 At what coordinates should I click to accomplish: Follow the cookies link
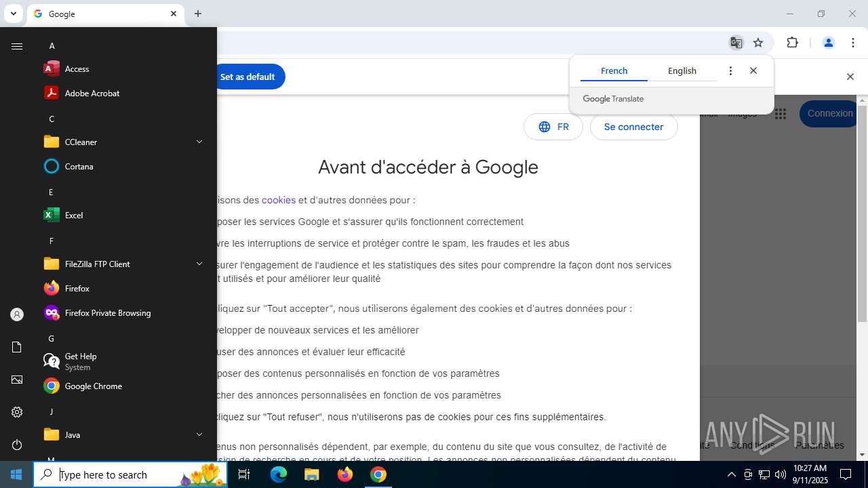tap(279, 200)
